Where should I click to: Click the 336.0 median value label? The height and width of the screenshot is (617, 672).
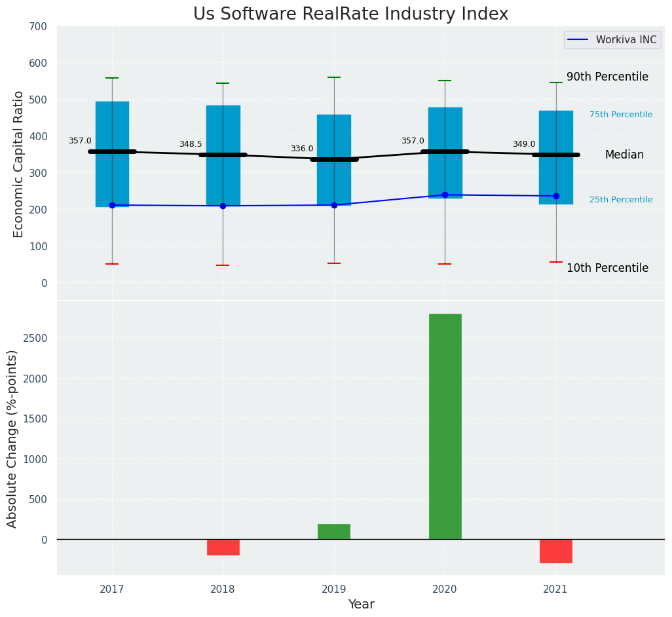coord(302,149)
